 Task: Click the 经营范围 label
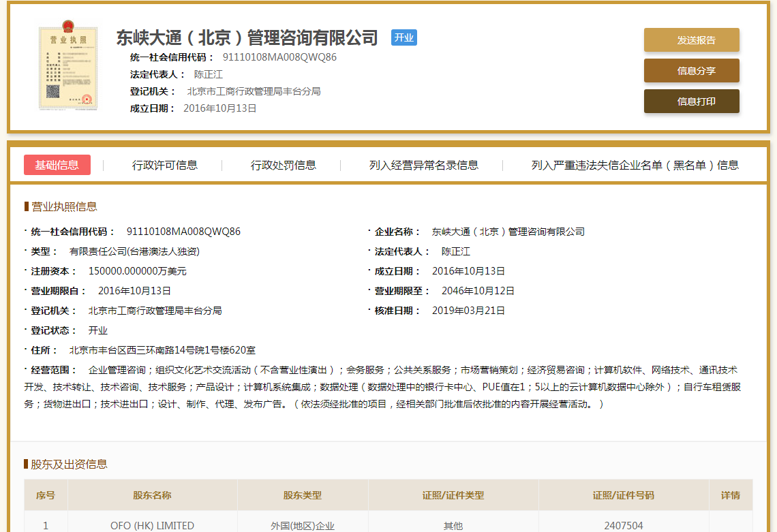[54, 370]
